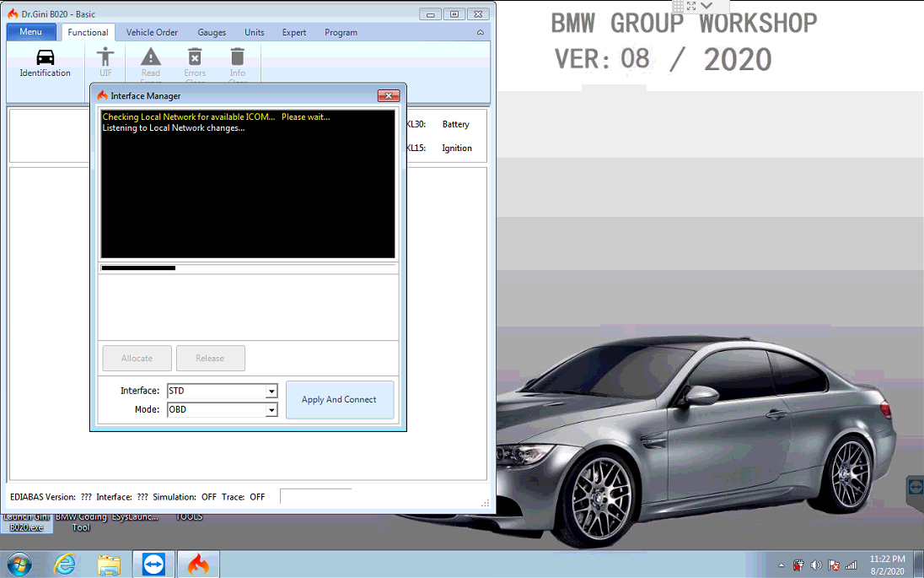The image size is (924, 578).
Task: Expand the top remote toolbar chevron
Action: (706, 6)
